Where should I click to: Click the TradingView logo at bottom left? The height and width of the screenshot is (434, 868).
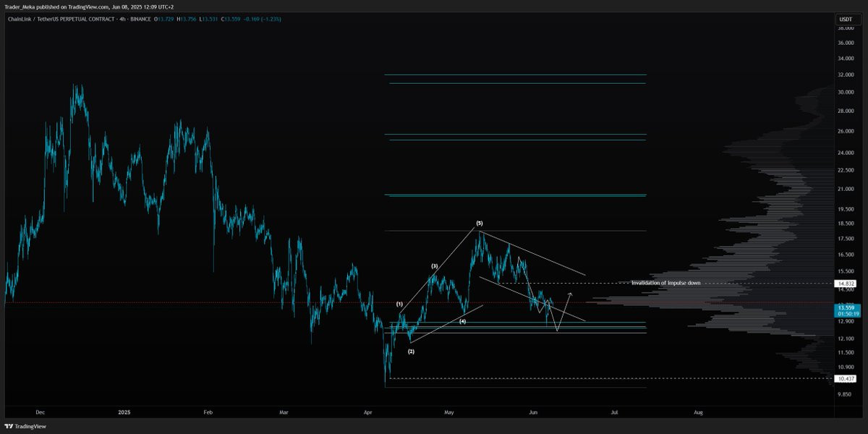[25, 426]
